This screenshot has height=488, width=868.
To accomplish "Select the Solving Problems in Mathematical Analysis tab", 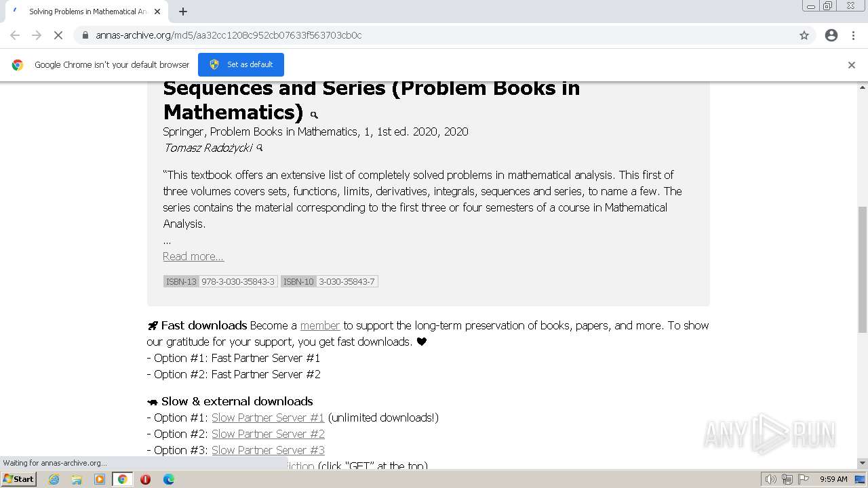I will (87, 12).
